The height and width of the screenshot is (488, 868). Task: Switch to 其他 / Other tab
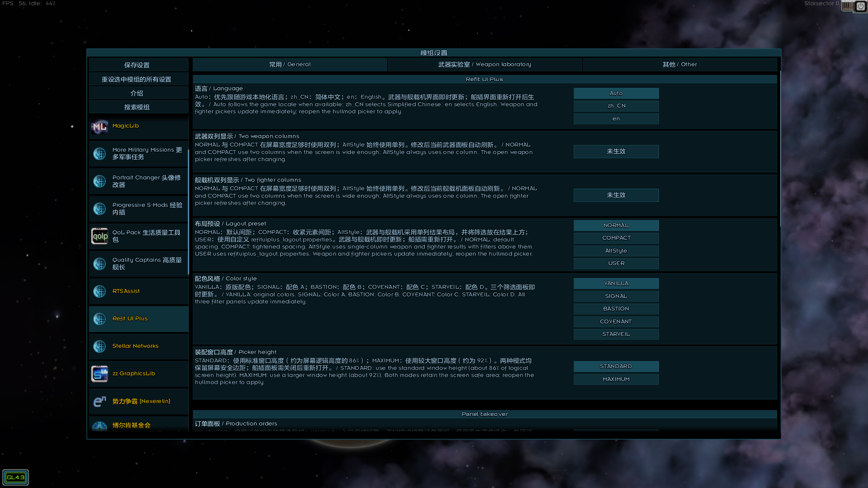pyautogui.click(x=680, y=64)
